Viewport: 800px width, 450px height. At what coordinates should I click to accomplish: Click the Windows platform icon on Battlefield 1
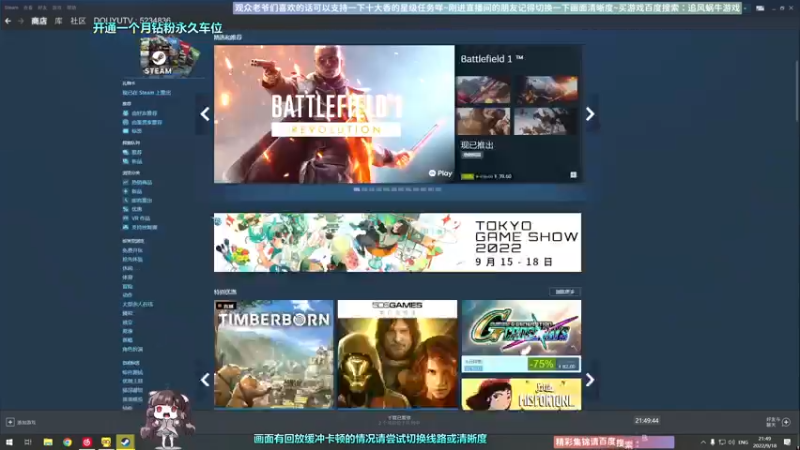(573, 175)
